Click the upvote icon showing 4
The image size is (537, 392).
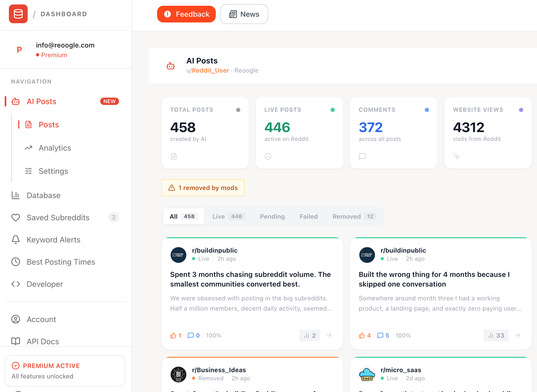coord(362,335)
